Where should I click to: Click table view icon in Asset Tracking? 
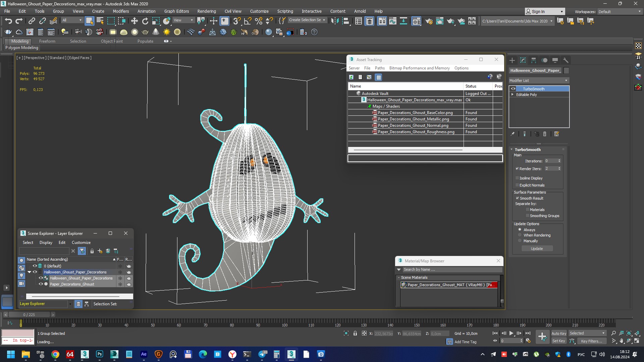(x=379, y=77)
